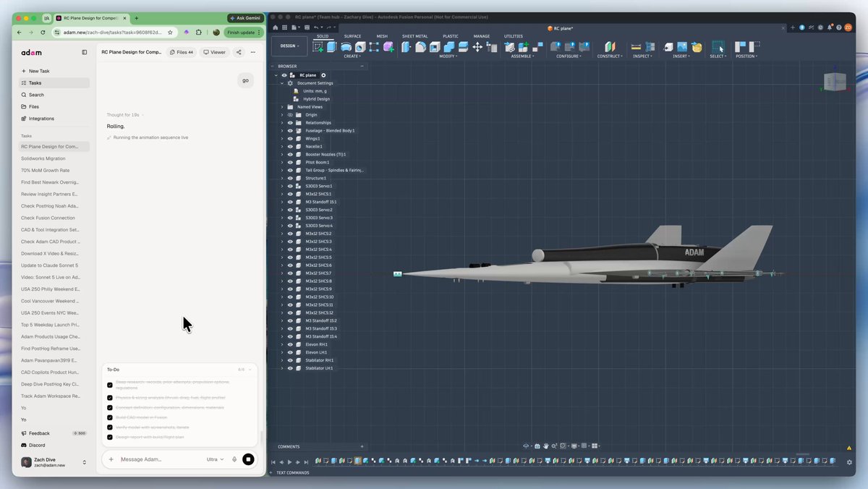
Task: Stop the running Adam task
Action: [248, 459]
